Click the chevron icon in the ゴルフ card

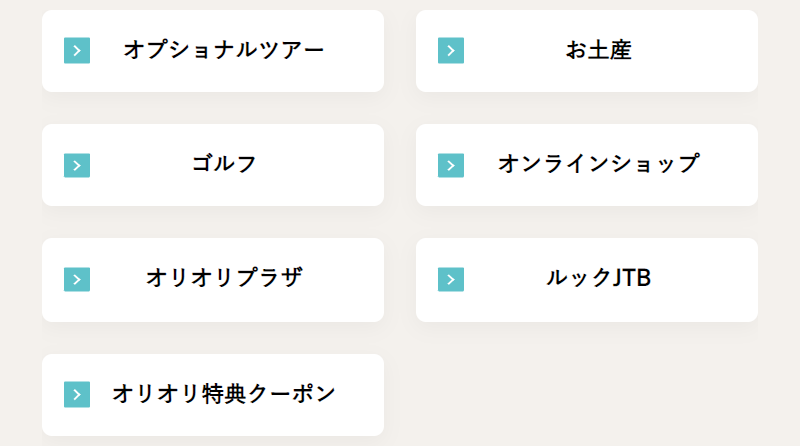[77, 165]
